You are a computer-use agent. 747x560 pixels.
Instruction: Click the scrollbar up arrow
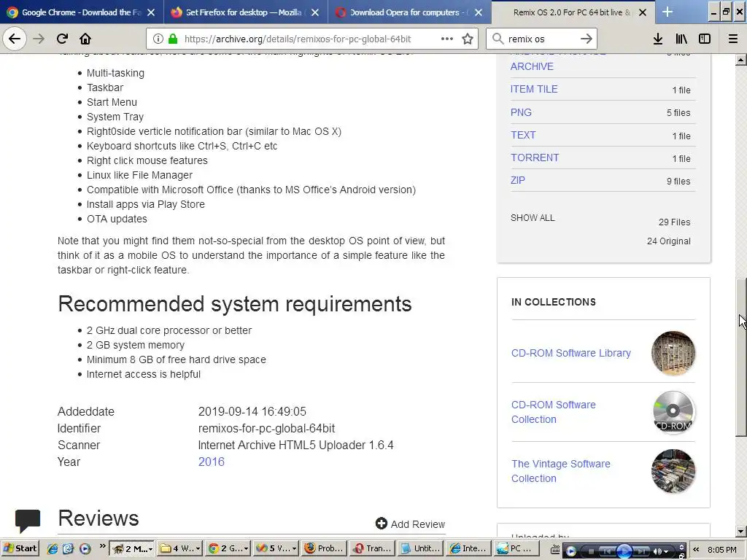pos(741,60)
